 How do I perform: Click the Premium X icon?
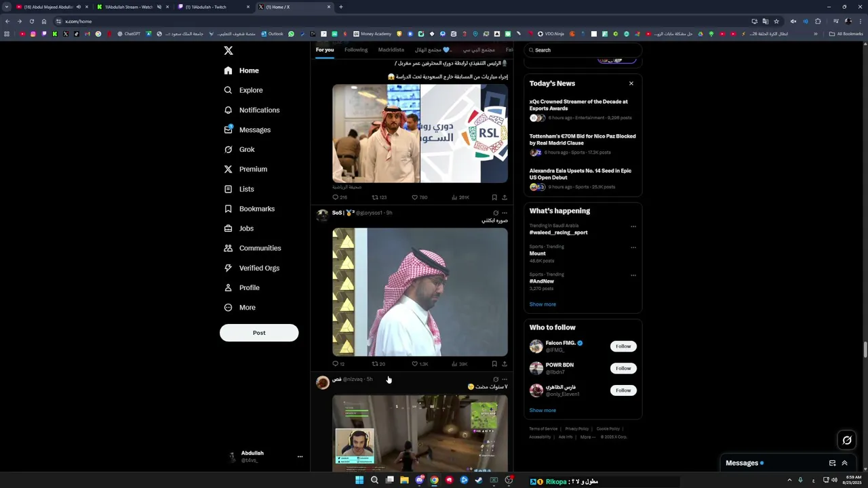[x=228, y=169]
